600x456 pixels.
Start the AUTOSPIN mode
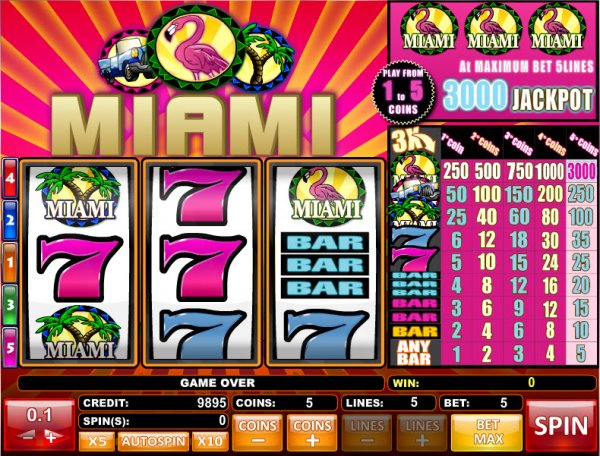pyautogui.click(x=153, y=441)
